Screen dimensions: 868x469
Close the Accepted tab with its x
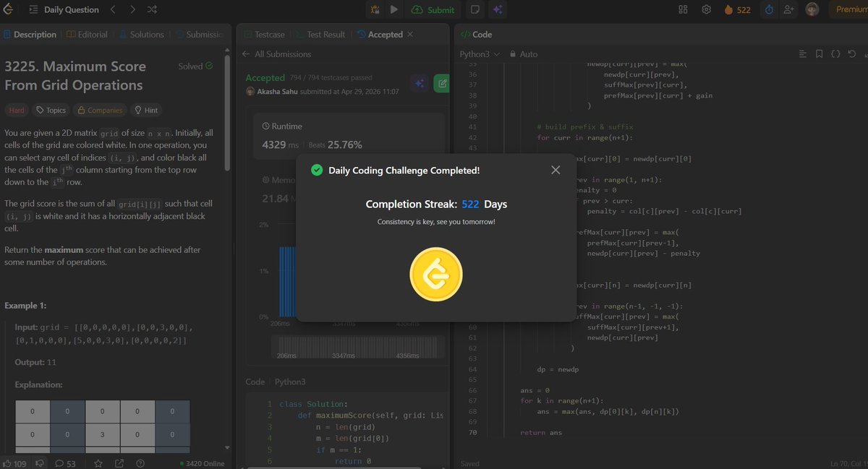click(x=410, y=34)
